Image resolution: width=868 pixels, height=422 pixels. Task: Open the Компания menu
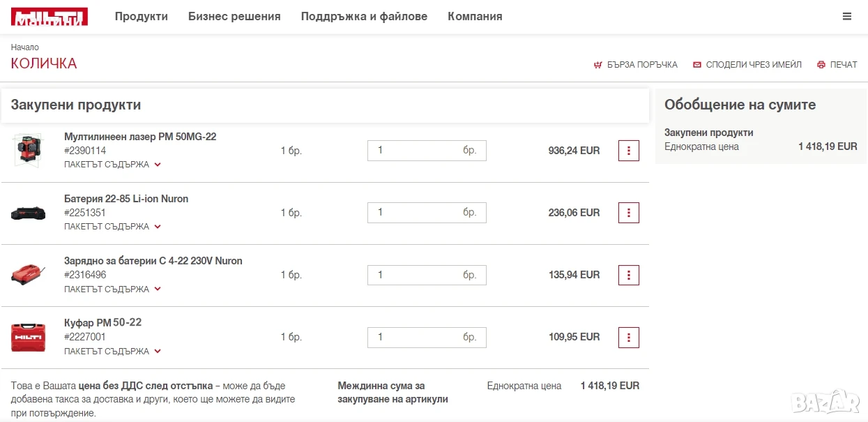pyautogui.click(x=475, y=17)
